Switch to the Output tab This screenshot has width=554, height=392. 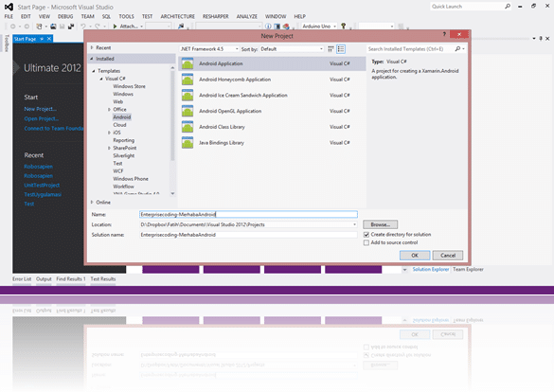click(44, 279)
